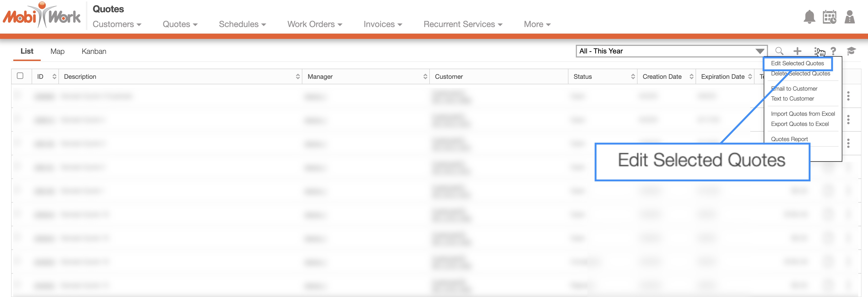Click the plus icon to add quote
Viewport: 868px width, 297px height.
click(797, 51)
